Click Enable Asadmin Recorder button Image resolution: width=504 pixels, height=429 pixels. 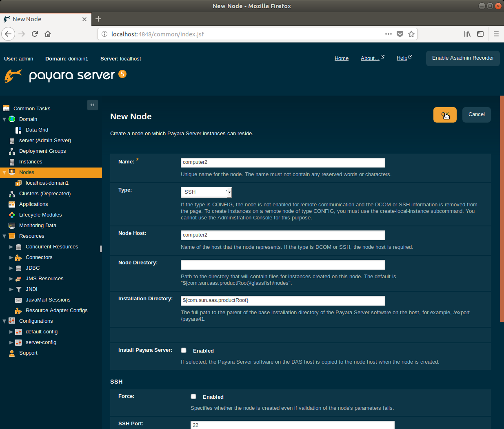(x=463, y=58)
